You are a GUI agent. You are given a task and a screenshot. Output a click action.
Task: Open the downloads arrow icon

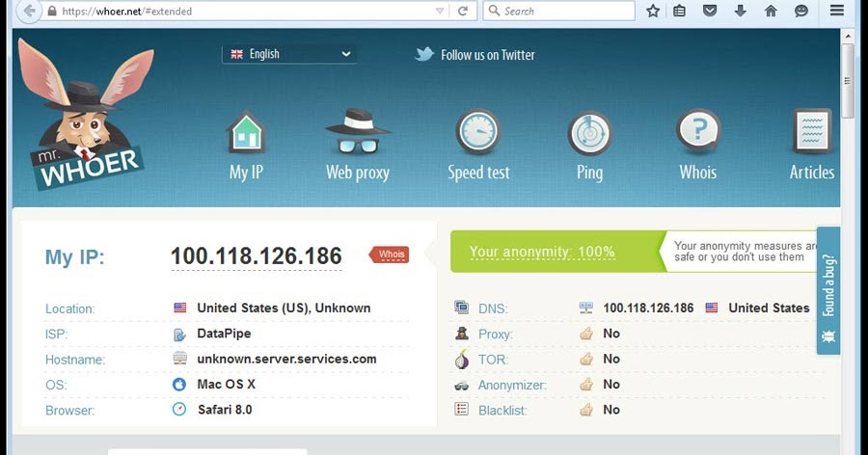740,11
